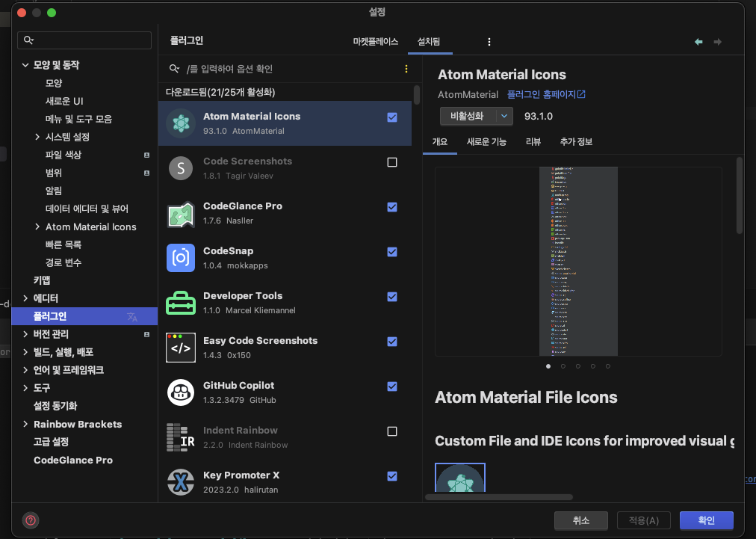Screen dimensions: 756x539
Task: Click the settings search magnifier icon
Action: click(x=29, y=40)
